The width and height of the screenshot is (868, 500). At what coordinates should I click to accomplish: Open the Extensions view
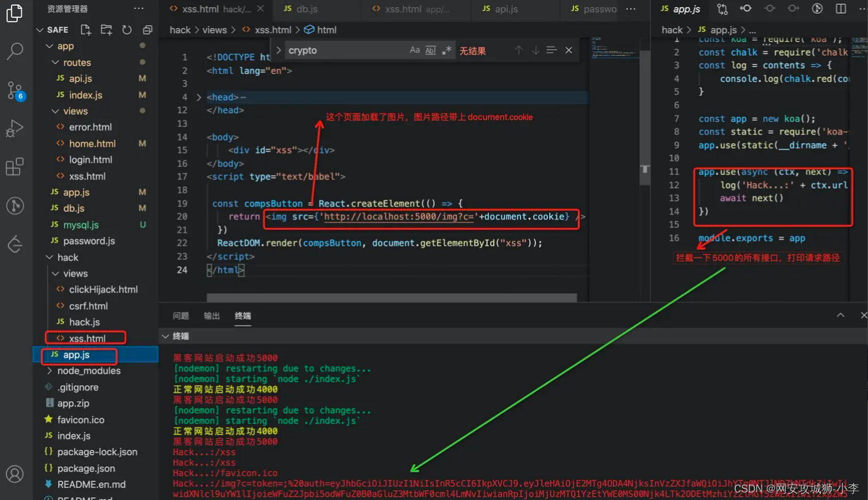click(14, 167)
